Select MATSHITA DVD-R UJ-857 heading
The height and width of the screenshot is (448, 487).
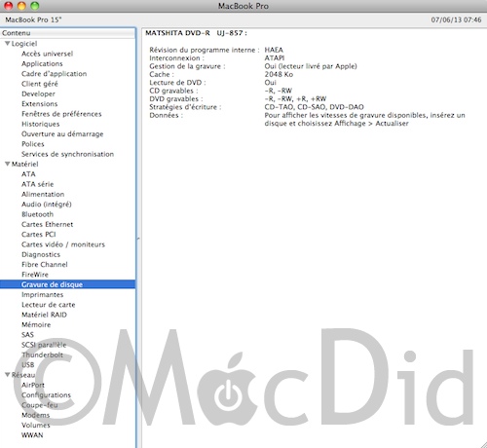(196, 33)
